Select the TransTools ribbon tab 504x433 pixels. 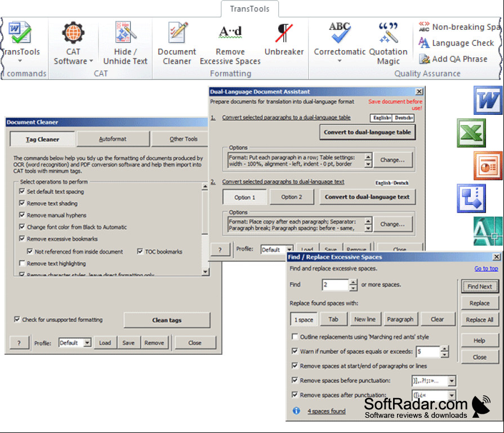coord(250,8)
